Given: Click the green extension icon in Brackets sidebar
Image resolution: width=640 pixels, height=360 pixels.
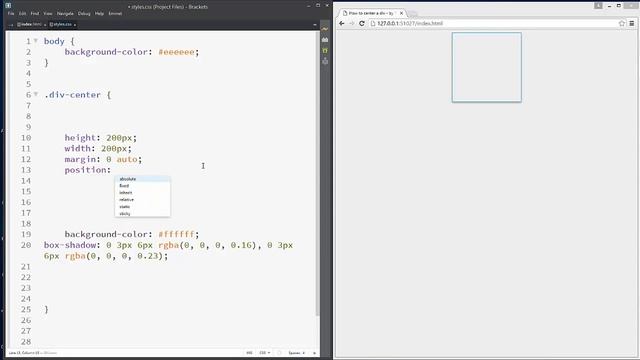Looking at the screenshot, I should (325, 50).
